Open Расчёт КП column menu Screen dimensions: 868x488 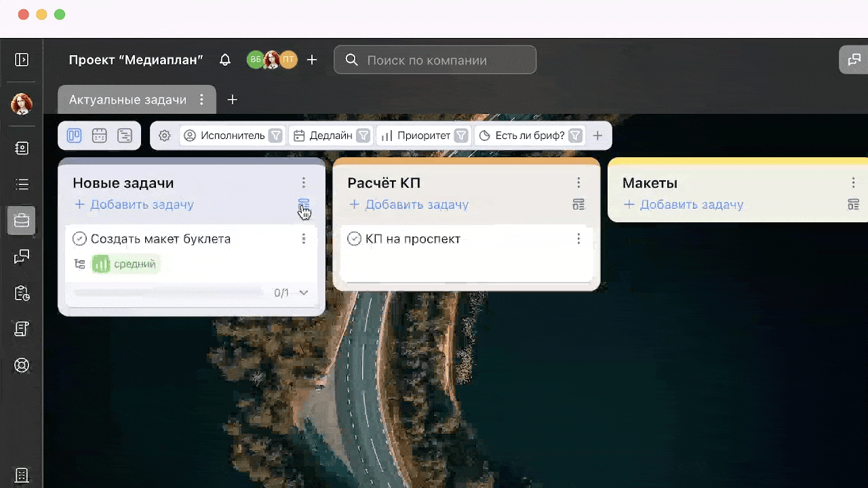578,182
